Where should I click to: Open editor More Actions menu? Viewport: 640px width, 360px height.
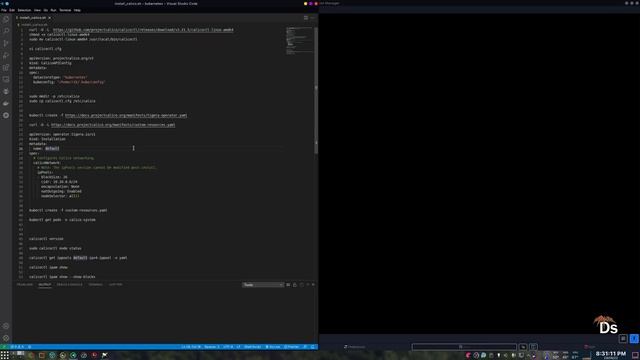(313, 18)
